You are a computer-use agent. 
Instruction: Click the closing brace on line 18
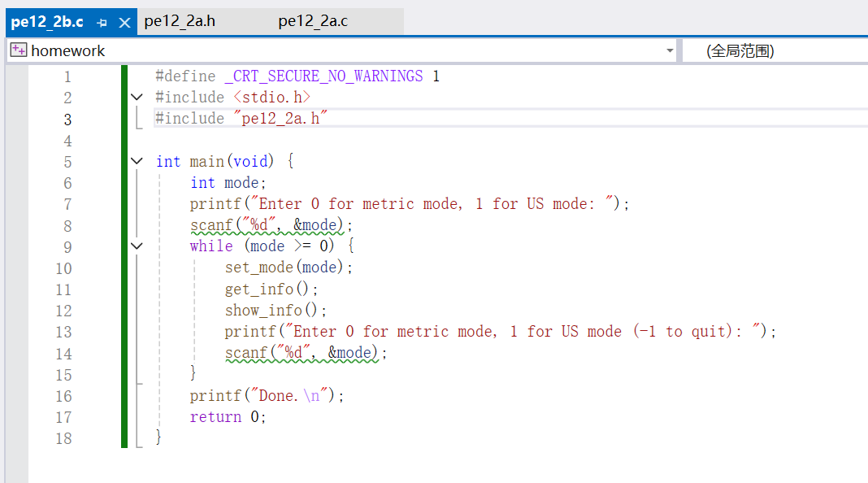158,437
